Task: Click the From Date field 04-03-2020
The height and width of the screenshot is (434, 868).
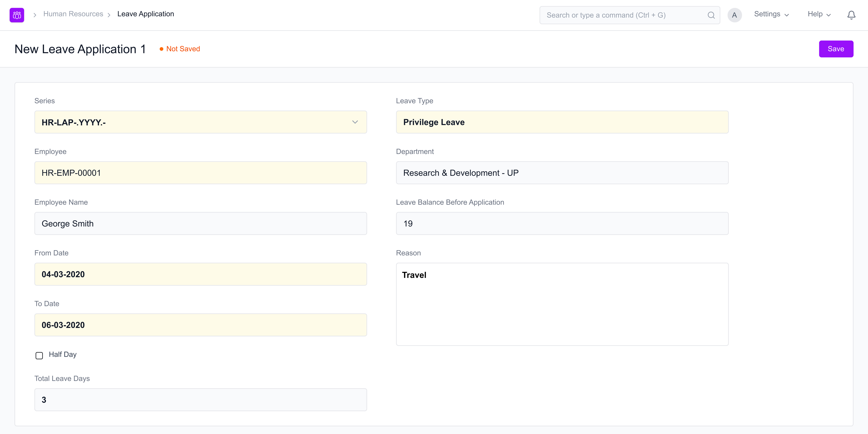Action: click(200, 274)
